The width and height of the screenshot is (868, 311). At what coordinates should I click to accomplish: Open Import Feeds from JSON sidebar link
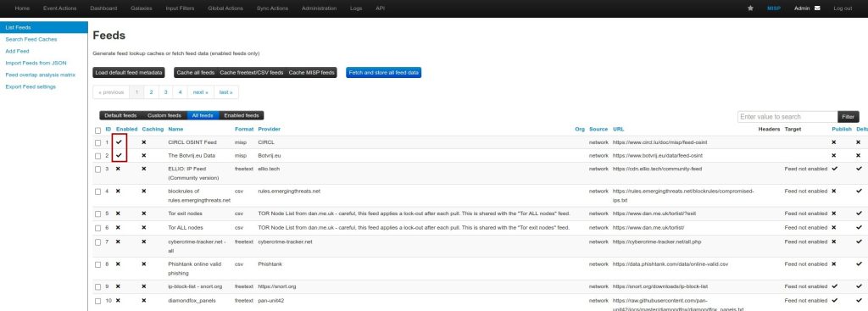pos(36,63)
